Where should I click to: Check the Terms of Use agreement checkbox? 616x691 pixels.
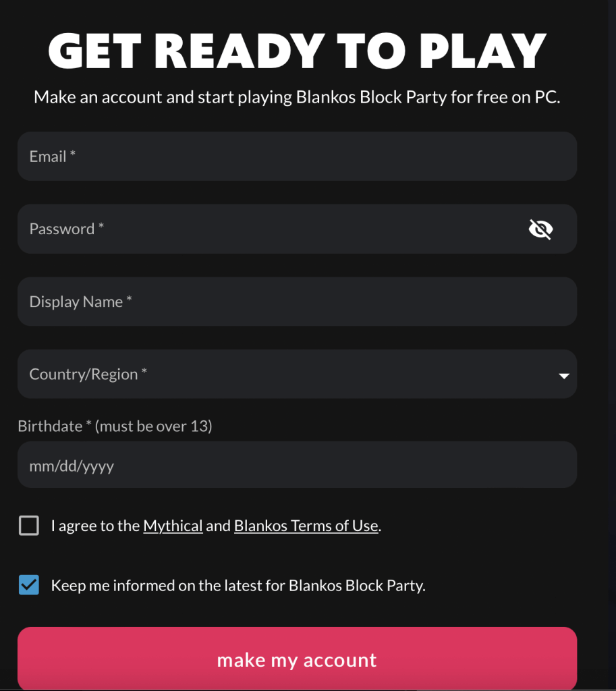(x=29, y=525)
